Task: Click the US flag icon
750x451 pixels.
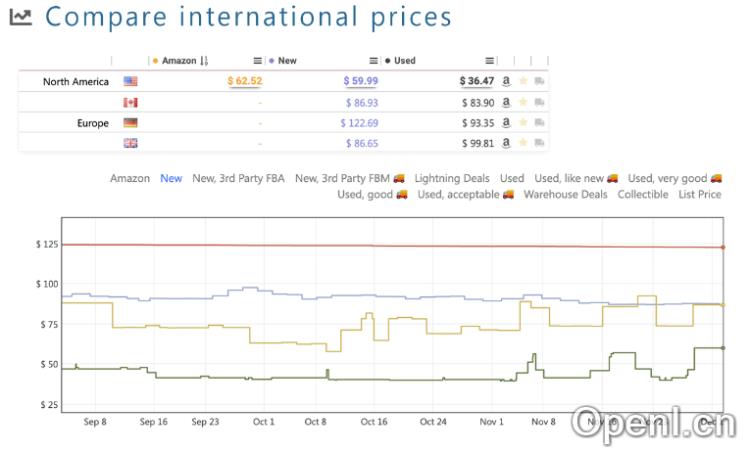Action: 130,81
